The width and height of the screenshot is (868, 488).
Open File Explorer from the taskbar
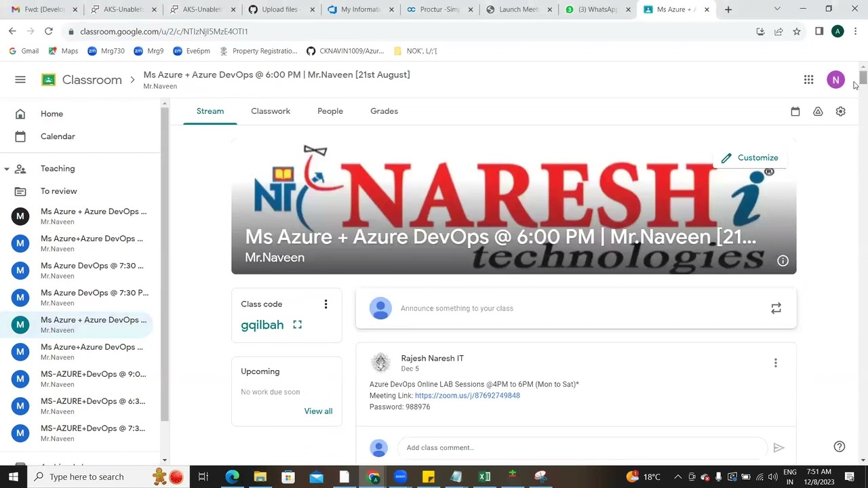(x=260, y=476)
